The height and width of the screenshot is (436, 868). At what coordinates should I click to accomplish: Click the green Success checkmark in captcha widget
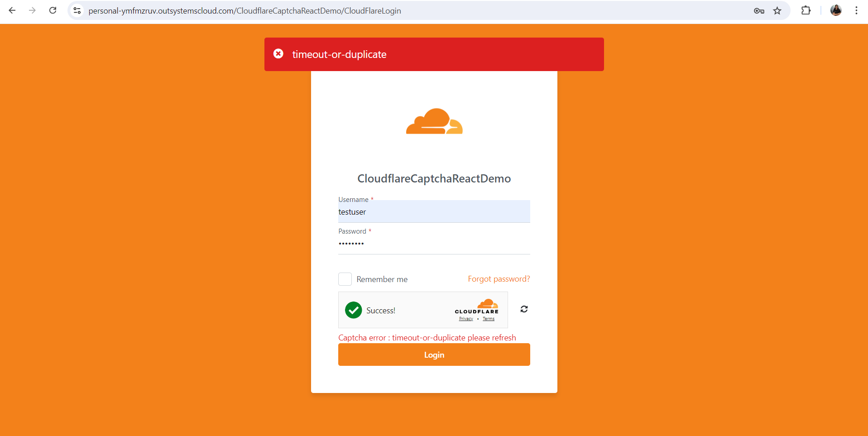click(354, 310)
